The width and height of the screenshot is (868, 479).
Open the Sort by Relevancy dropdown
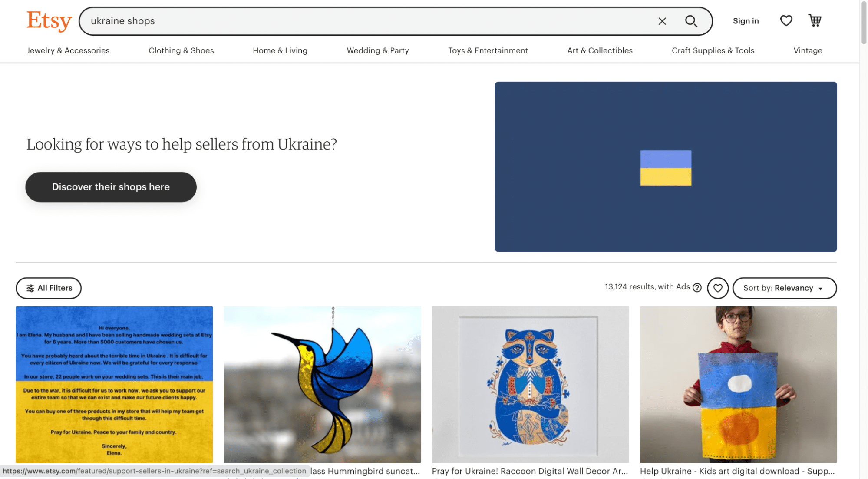coord(784,288)
